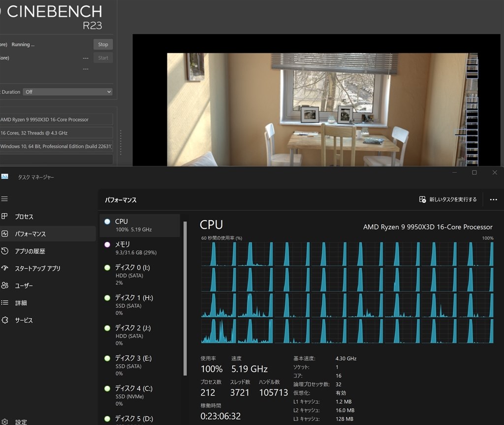Click the プロセス数 value 212
Image resolution: width=504 pixels, height=425 pixels.
208,393
